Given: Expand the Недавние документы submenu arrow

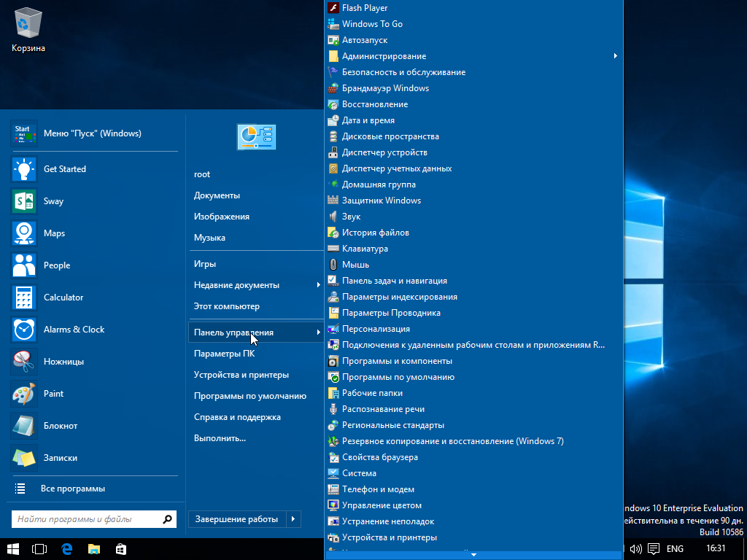Looking at the screenshot, I should coord(318,285).
